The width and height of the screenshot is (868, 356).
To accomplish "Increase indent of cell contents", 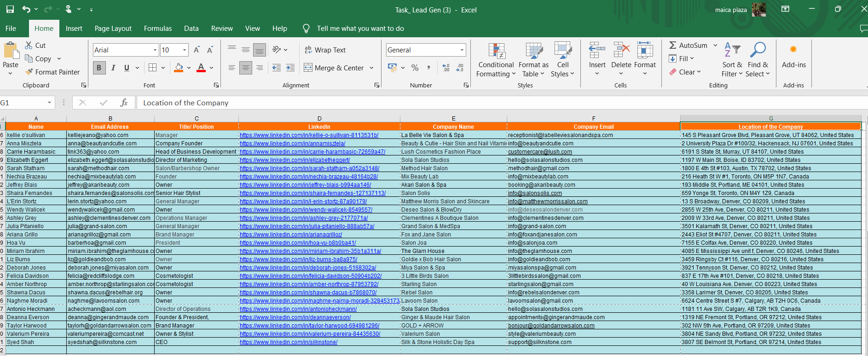I will 290,68.
